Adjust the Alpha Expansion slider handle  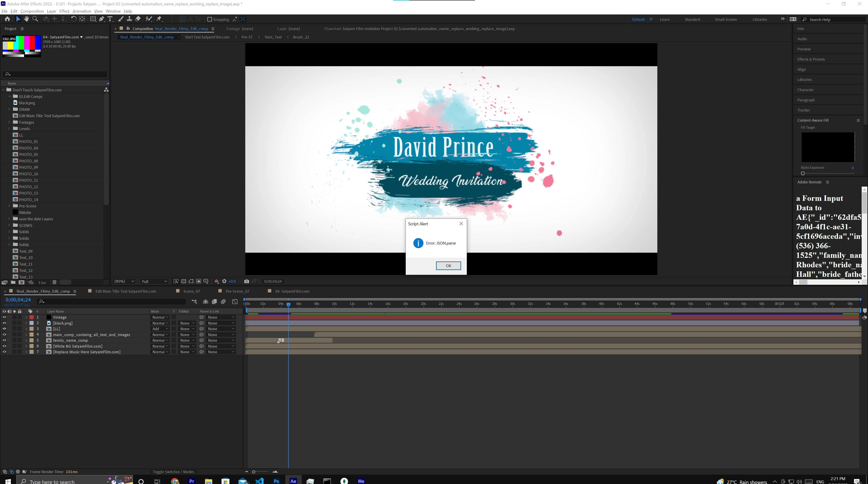(803, 173)
